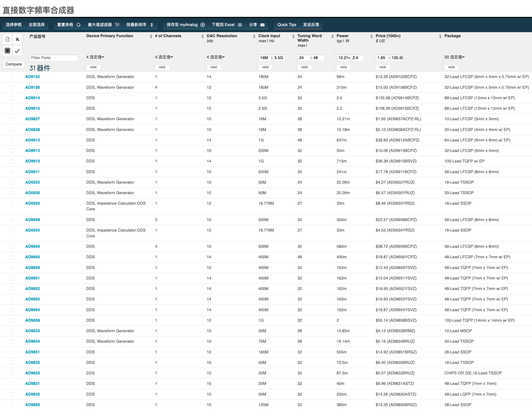Open the AD9833 product link
The image size is (532, 410).
(x=32, y=331)
